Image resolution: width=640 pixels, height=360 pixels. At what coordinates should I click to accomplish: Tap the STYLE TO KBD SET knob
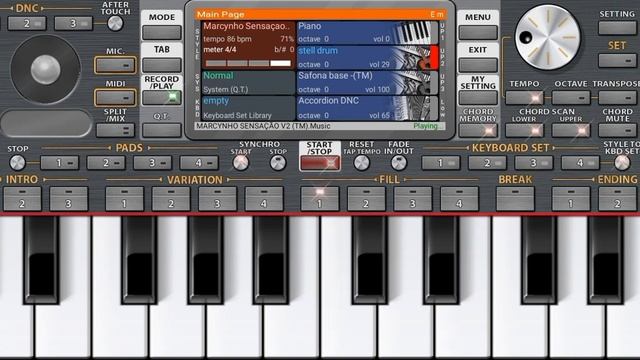click(622, 163)
